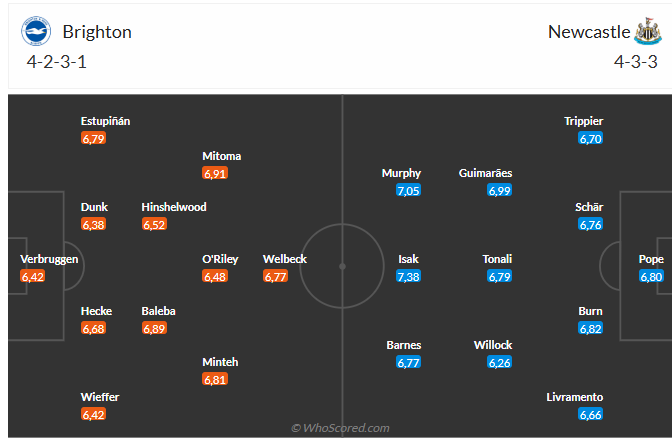Select player name Livramento
This screenshot has width=672, height=438.
[x=576, y=397]
